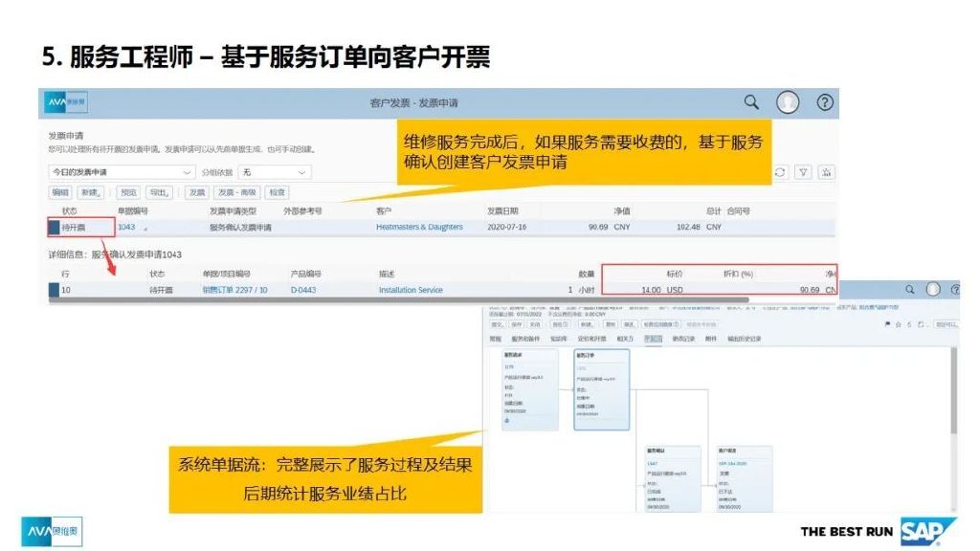Switch to the 相关方 tab
The height and width of the screenshot is (551, 980).
[625, 339]
